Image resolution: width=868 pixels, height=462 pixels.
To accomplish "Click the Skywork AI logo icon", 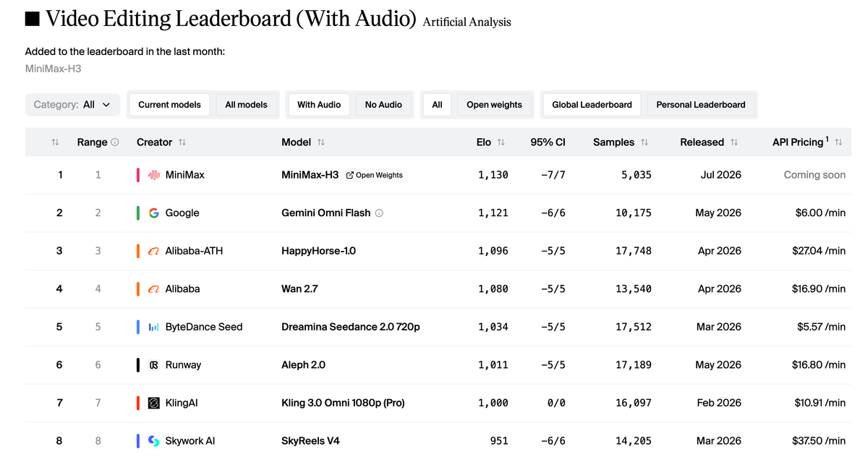I will coord(153,441).
